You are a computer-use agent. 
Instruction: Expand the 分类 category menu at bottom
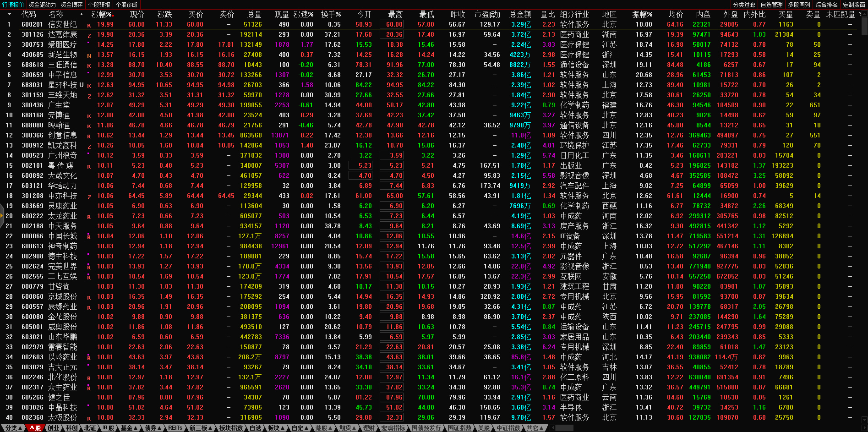13,428
